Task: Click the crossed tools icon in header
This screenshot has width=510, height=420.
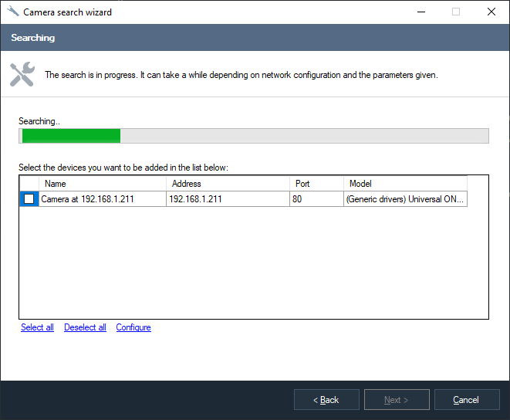Action: pyautogui.click(x=22, y=75)
